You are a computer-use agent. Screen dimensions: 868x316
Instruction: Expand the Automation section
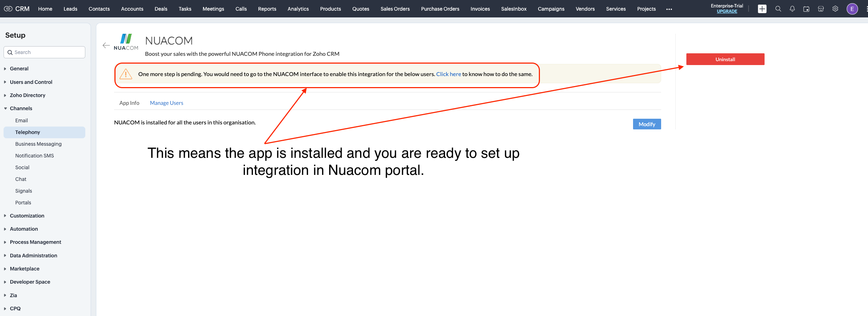tap(5, 229)
